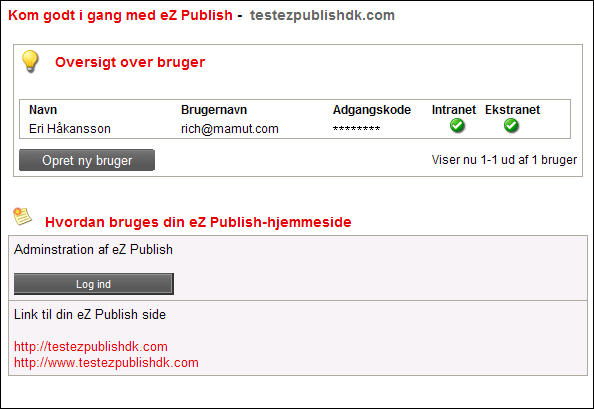Click the Adgangskode column header
This screenshot has width=594, height=409.
click(x=372, y=110)
